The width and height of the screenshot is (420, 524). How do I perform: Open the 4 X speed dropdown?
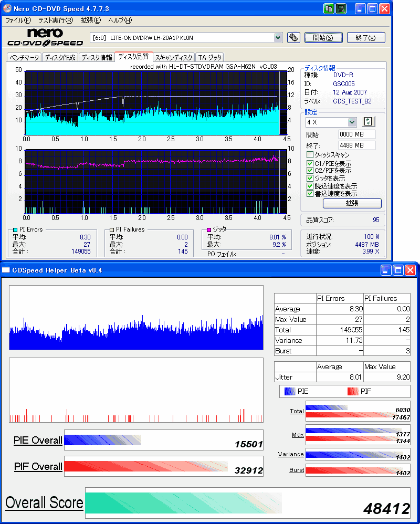(x=352, y=122)
